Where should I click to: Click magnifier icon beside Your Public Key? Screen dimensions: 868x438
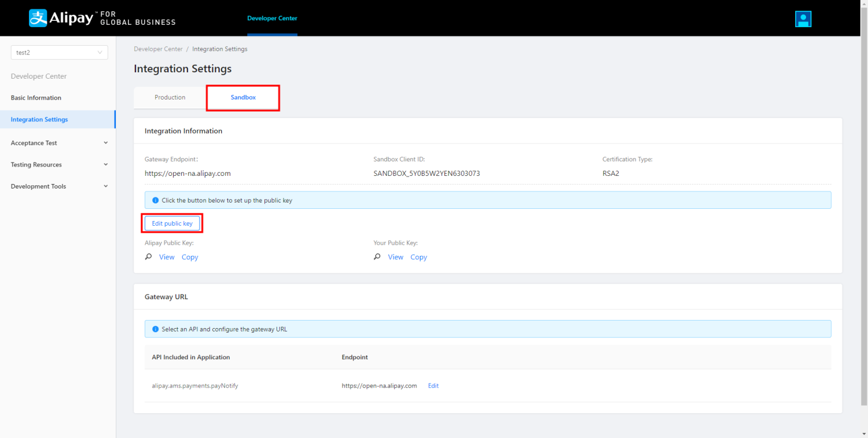[377, 257]
